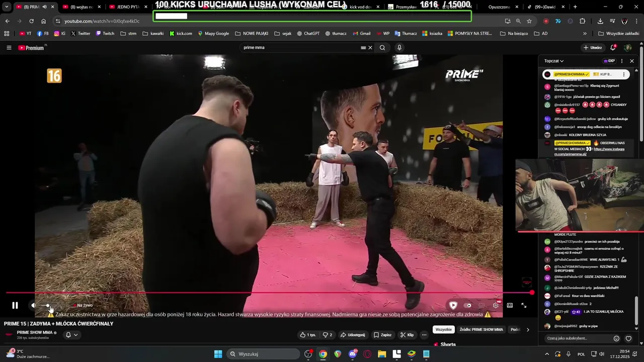This screenshot has width=644, height=362.
Task: Select the Wszystkie filter chip
Action: tap(444, 329)
